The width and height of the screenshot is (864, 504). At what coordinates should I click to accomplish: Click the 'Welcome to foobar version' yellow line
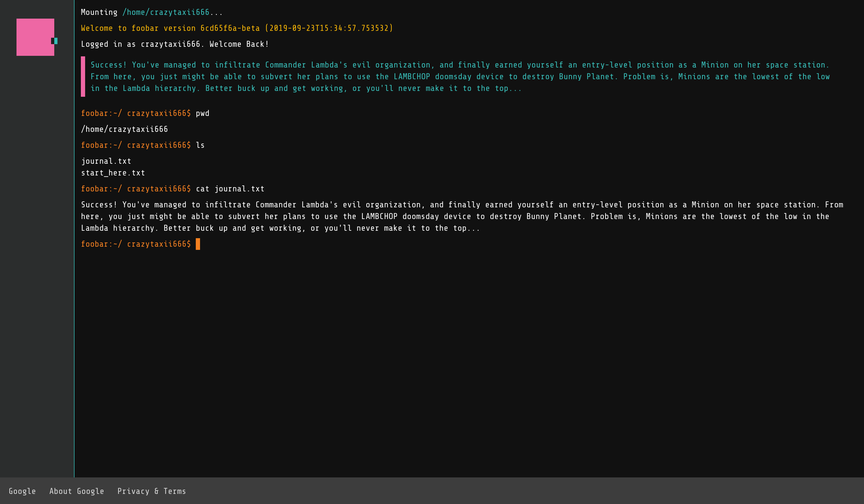237,28
